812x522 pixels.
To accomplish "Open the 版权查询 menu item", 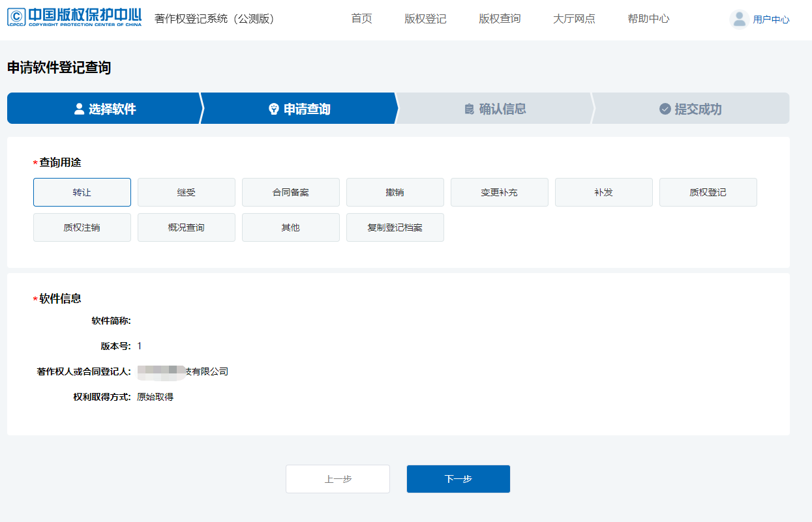I will (x=499, y=19).
